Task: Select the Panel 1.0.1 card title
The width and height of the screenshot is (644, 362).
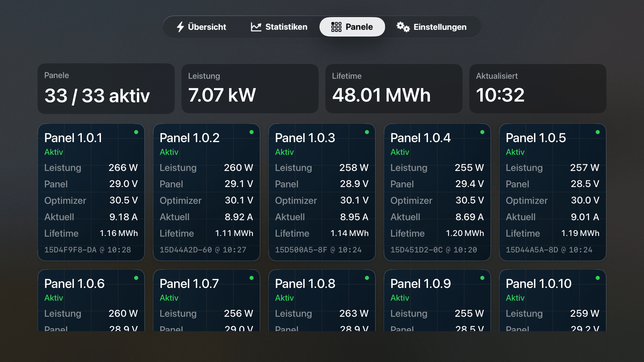Action: (x=73, y=138)
